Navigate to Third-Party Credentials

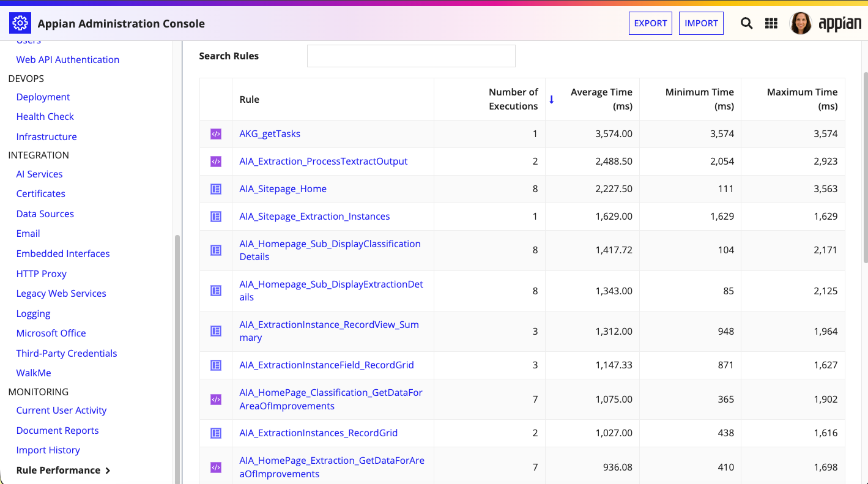click(x=67, y=354)
